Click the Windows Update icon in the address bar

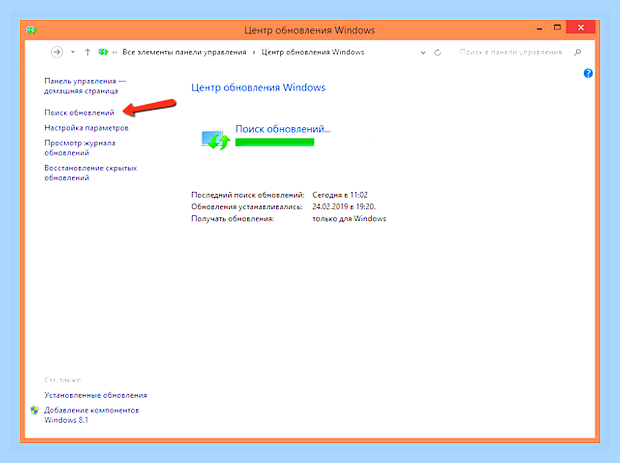[103, 52]
